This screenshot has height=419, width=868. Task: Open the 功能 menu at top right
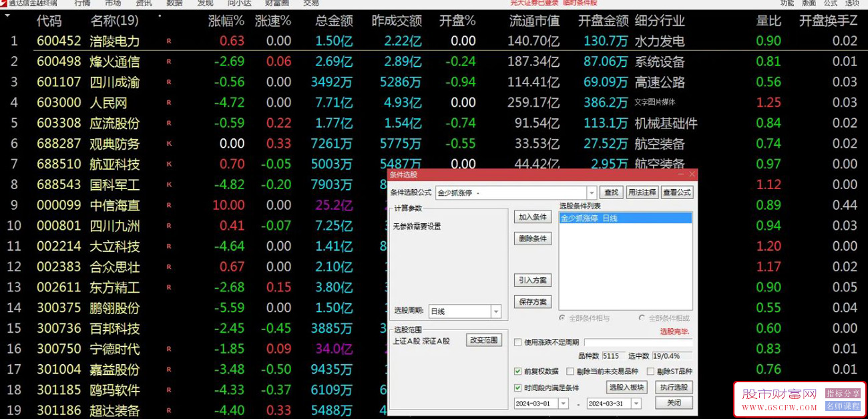[787, 3]
